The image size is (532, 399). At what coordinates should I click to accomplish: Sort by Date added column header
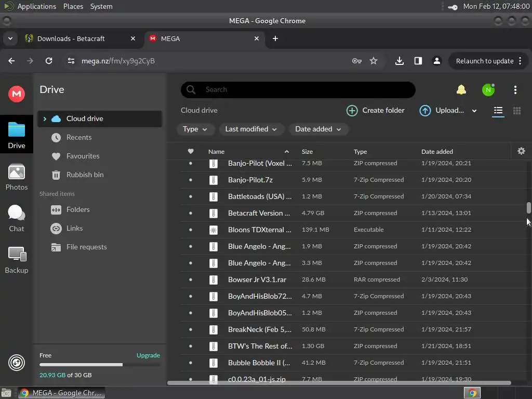437,152
